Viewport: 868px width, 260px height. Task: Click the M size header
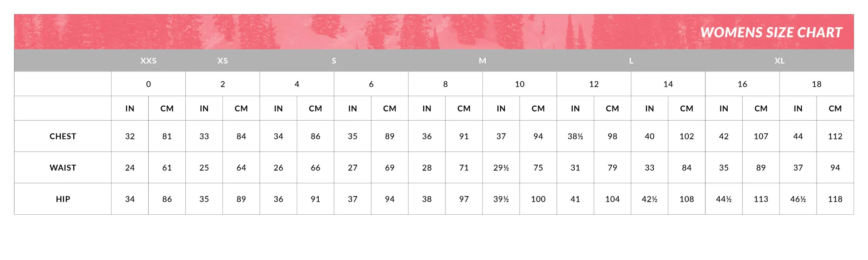(x=482, y=61)
